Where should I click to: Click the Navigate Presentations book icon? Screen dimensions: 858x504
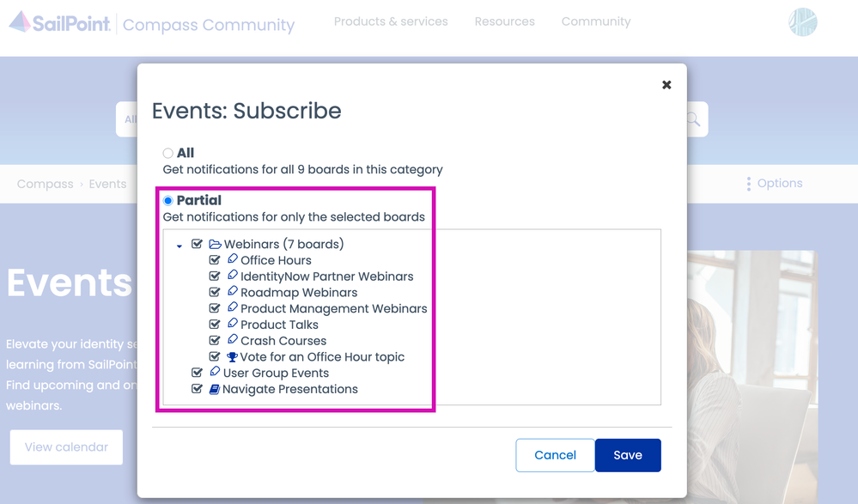215,389
